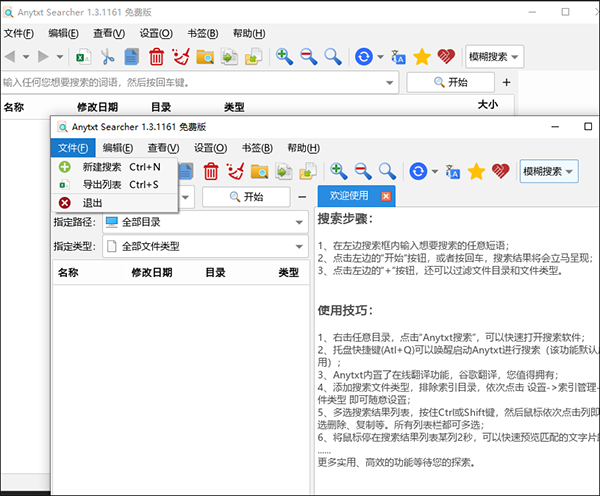Click red heart icon in front window
The height and width of the screenshot is (496, 600).
pyautogui.click(x=501, y=171)
